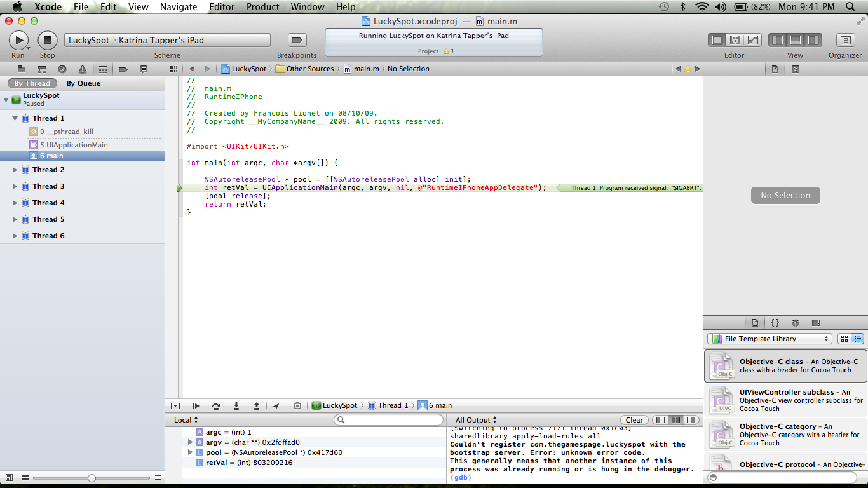Open the Search navigator icon
The height and width of the screenshot is (488, 868).
point(62,69)
